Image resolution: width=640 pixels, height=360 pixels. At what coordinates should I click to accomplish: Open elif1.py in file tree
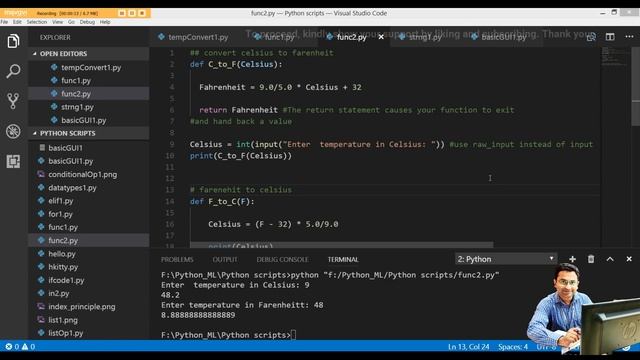pos(89,201)
